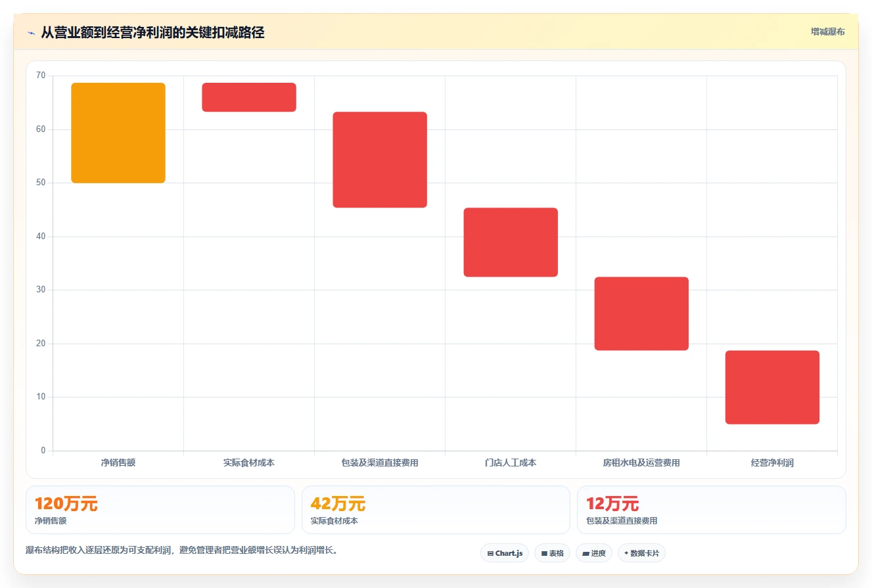The width and height of the screenshot is (872, 588).
Task: Select the red 门店人工成本 bar
Action: pos(511,242)
